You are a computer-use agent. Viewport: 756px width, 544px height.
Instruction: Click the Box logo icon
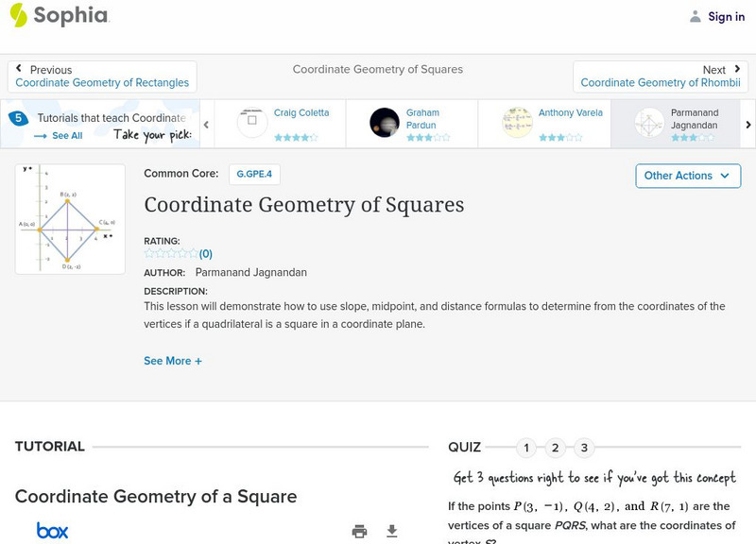pos(52,531)
